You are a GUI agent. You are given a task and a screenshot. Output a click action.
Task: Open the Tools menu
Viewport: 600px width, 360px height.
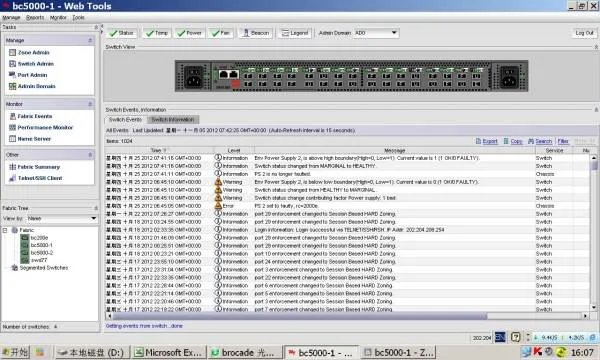point(78,18)
